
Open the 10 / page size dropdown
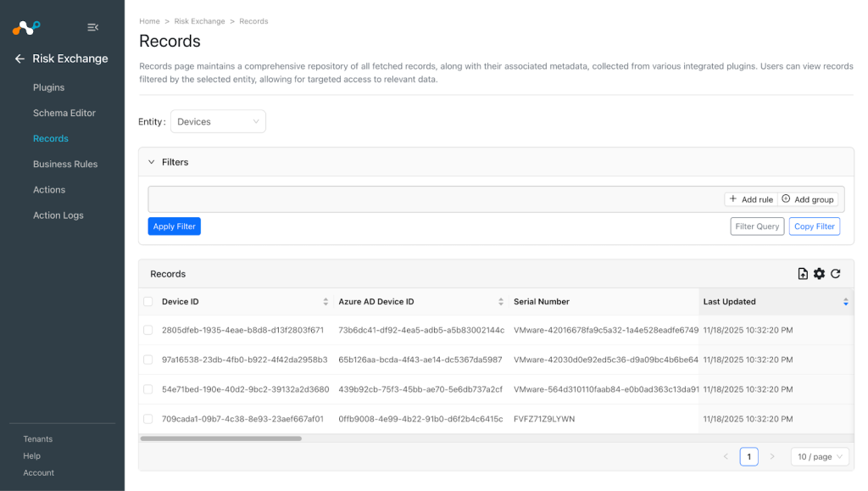pos(820,457)
